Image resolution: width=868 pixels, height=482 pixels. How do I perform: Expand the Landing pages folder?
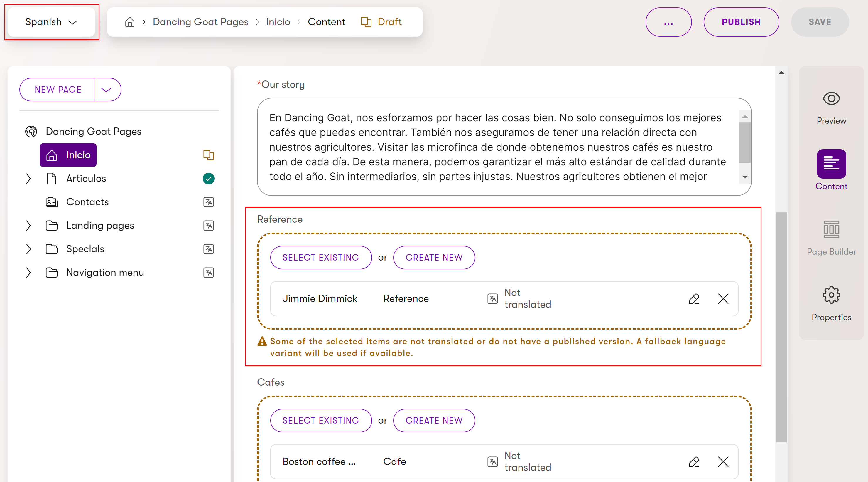(x=28, y=225)
